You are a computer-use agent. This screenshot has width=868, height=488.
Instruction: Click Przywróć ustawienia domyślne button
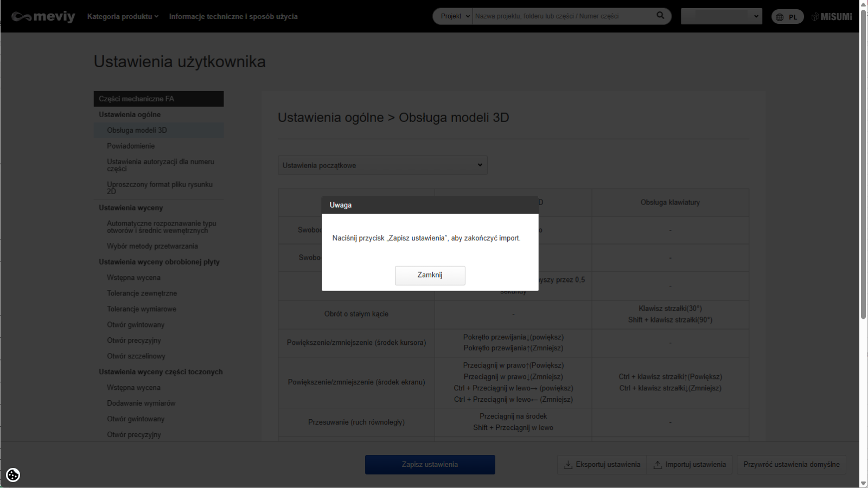(791, 465)
